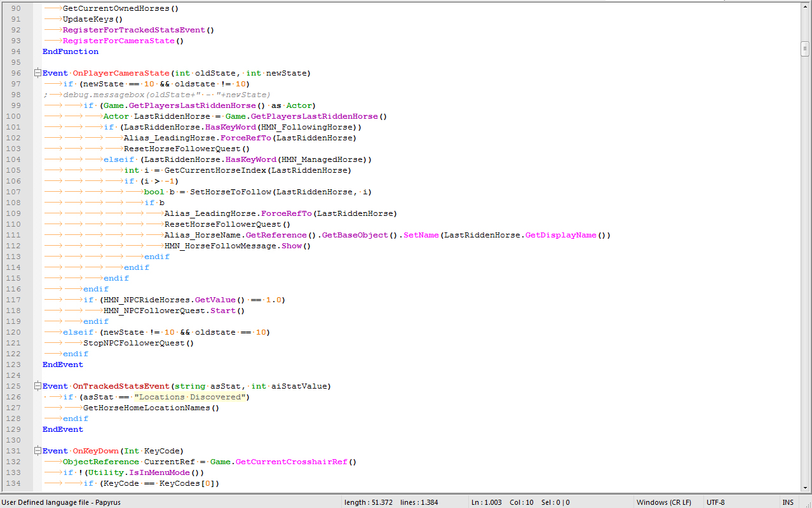Click the EndFunction keyword on line 94
Image resolution: width=812 pixels, height=508 pixels.
point(70,51)
